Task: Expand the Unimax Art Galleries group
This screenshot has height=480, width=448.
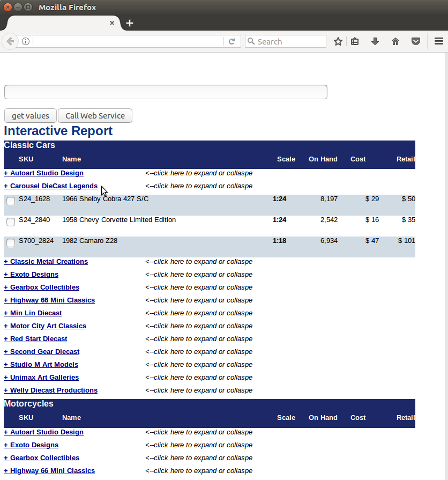Action: click(x=41, y=377)
